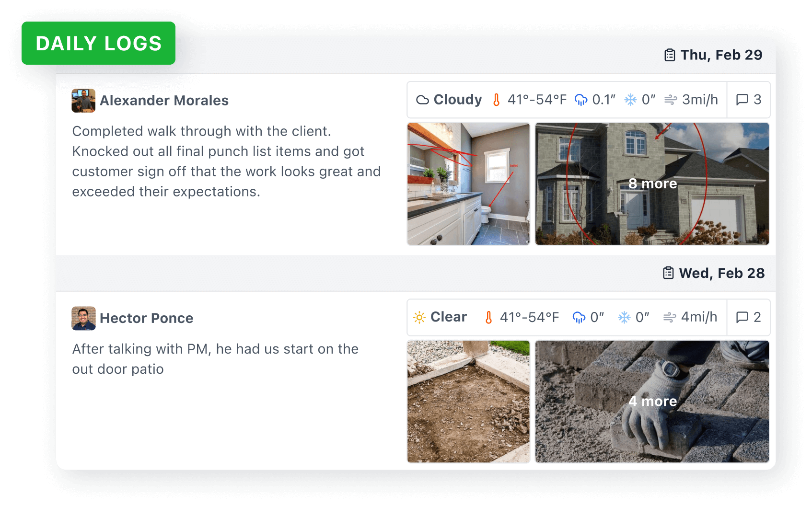The width and height of the screenshot is (812, 506).
Task: Open the 3 comments on Alexander's log
Action: pos(748,100)
